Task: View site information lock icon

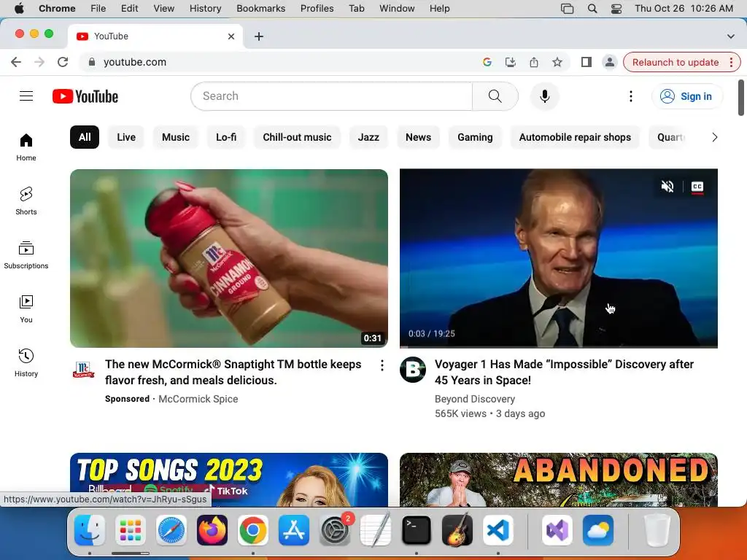Action: pos(93,62)
